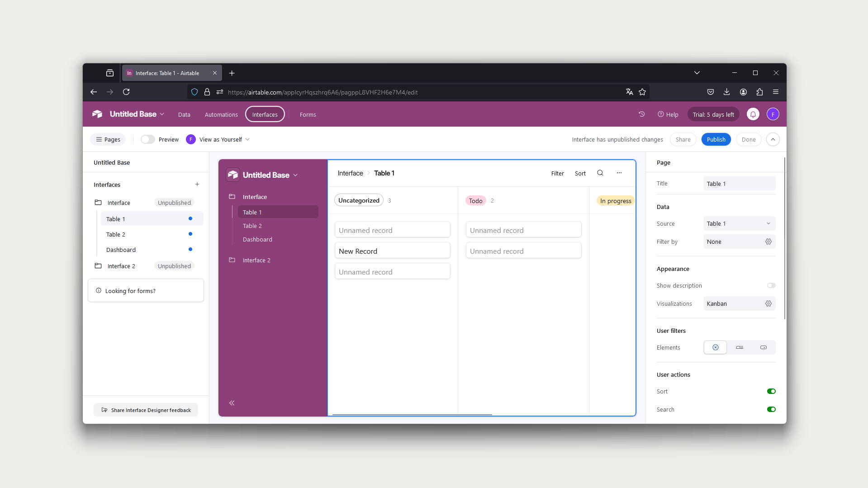The height and width of the screenshot is (488, 868).
Task: Open browser downloads icon
Action: click(x=726, y=92)
